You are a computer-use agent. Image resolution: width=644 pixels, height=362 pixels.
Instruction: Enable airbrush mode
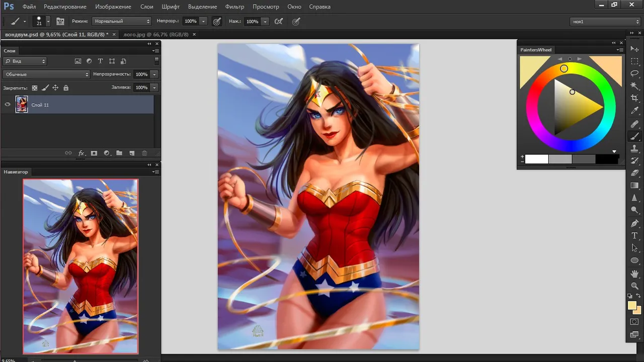pos(278,22)
